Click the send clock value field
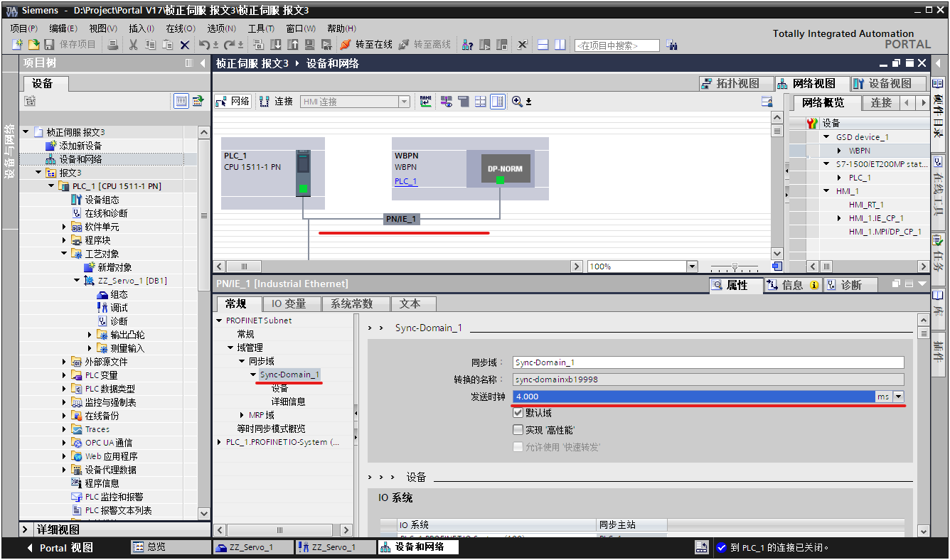 click(x=694, y=397)
